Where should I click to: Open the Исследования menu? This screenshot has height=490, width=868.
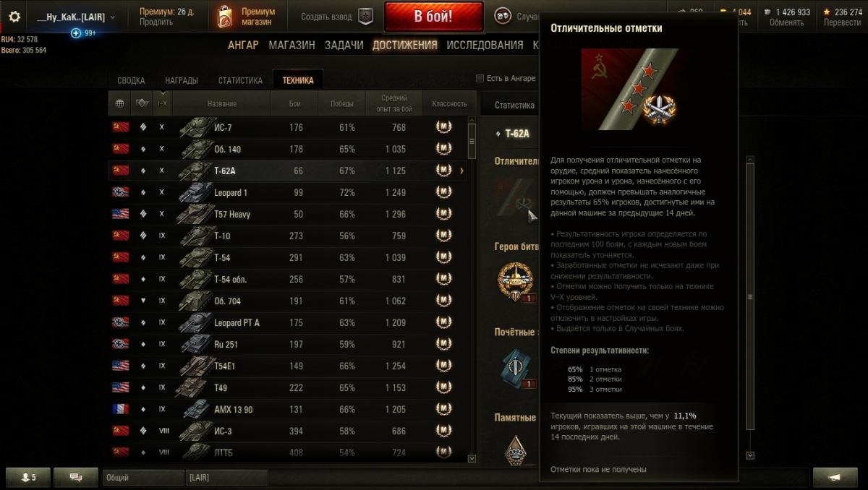pyautogui.click(x=485, y=45)
